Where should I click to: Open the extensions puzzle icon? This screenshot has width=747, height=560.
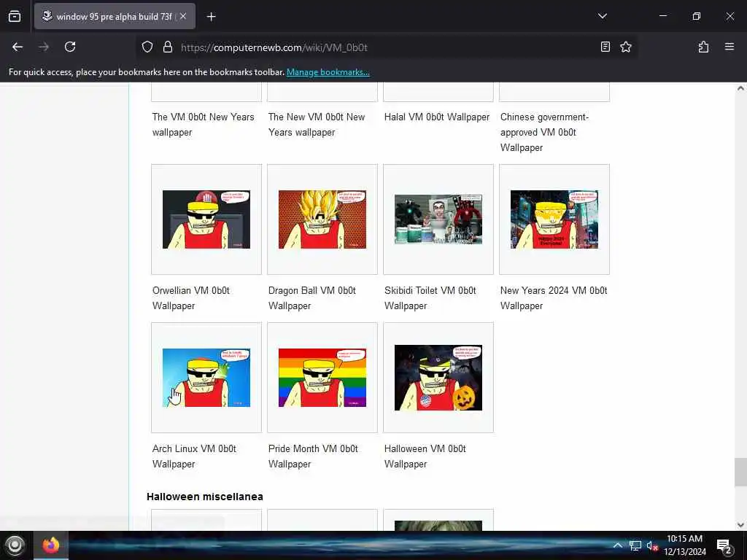703,47
